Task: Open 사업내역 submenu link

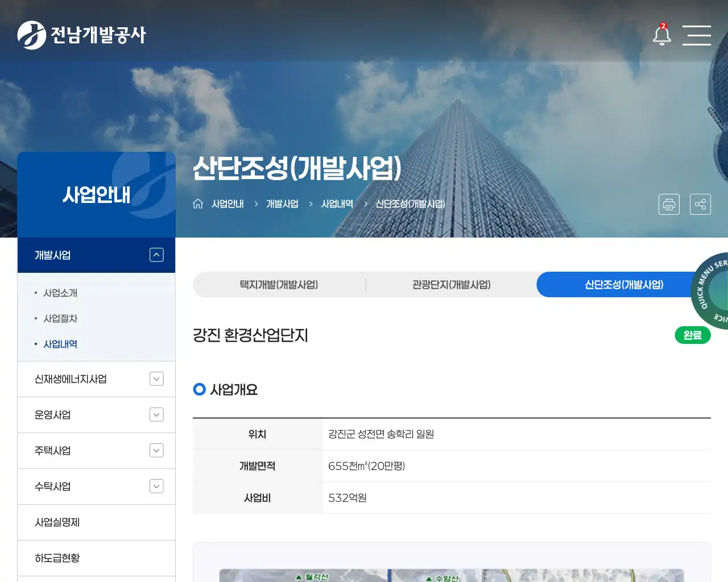Action: point(60,344)
